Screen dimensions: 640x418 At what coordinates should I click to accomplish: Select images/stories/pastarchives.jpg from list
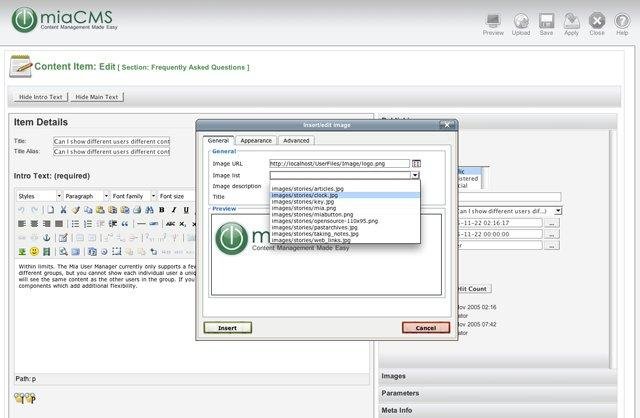tap(345, 227)
